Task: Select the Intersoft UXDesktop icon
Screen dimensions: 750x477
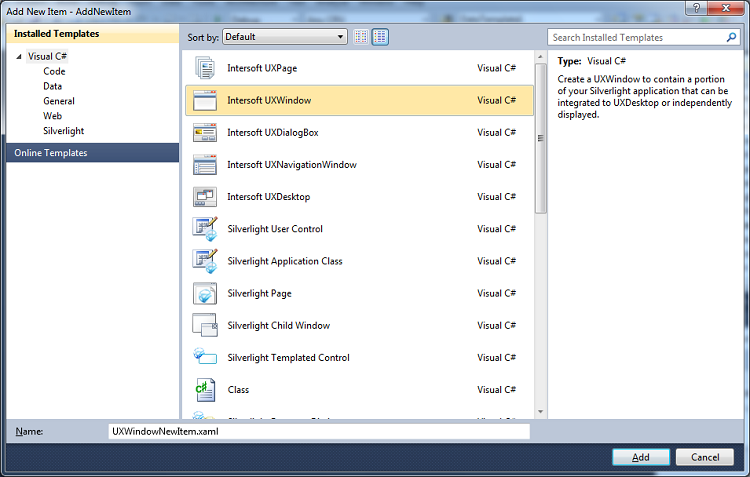Action: tap(205, 197)
